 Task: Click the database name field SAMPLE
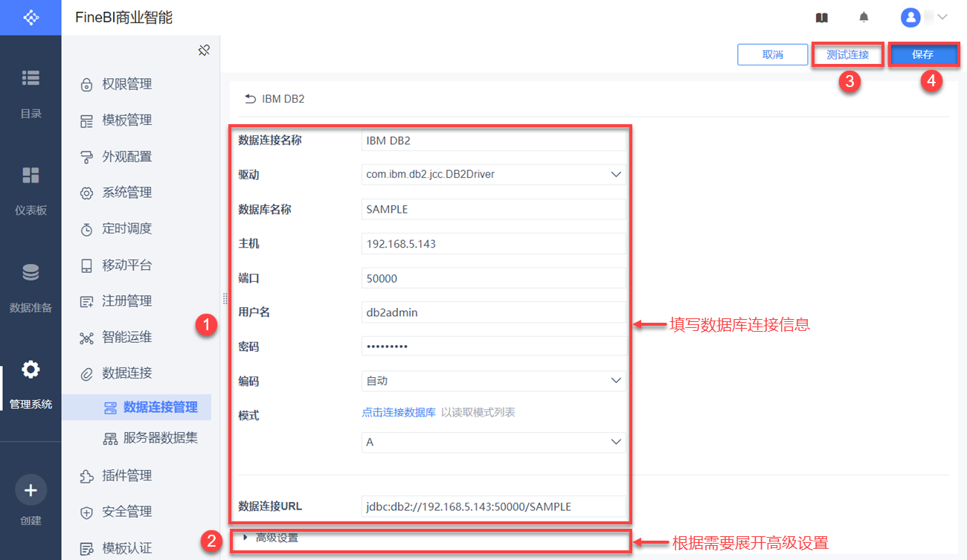[494, 209]
